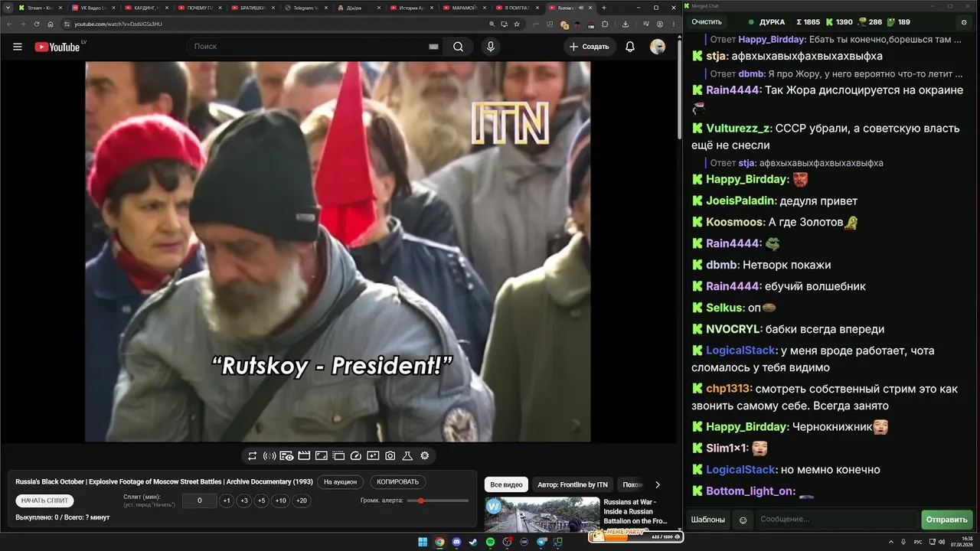Open Discord from the taskbar
The height and width of the screenshot is (551, 980).
coord(456,542)
